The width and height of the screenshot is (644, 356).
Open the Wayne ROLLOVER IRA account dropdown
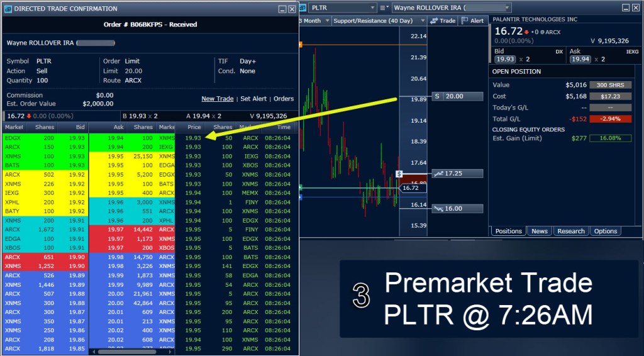click(635, 8)
